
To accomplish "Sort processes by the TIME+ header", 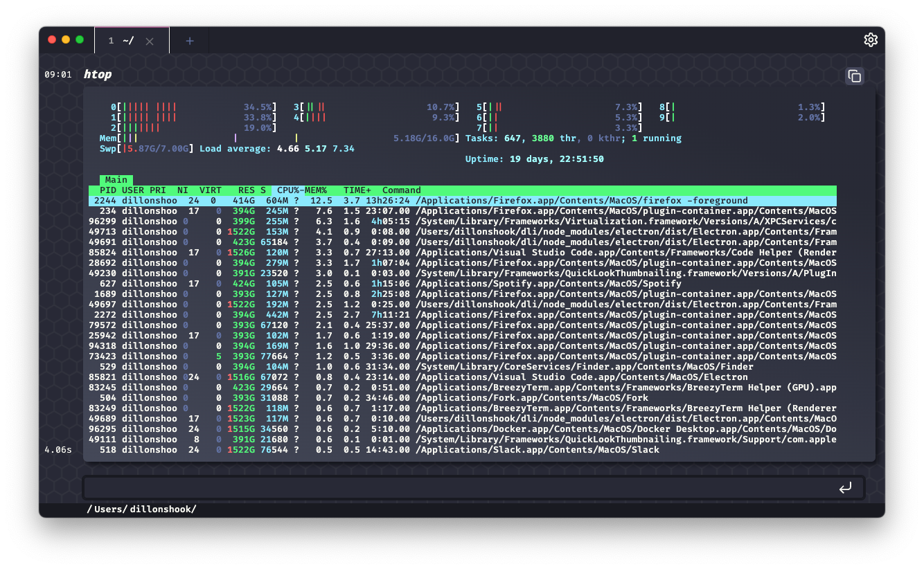I will point(357,190).
